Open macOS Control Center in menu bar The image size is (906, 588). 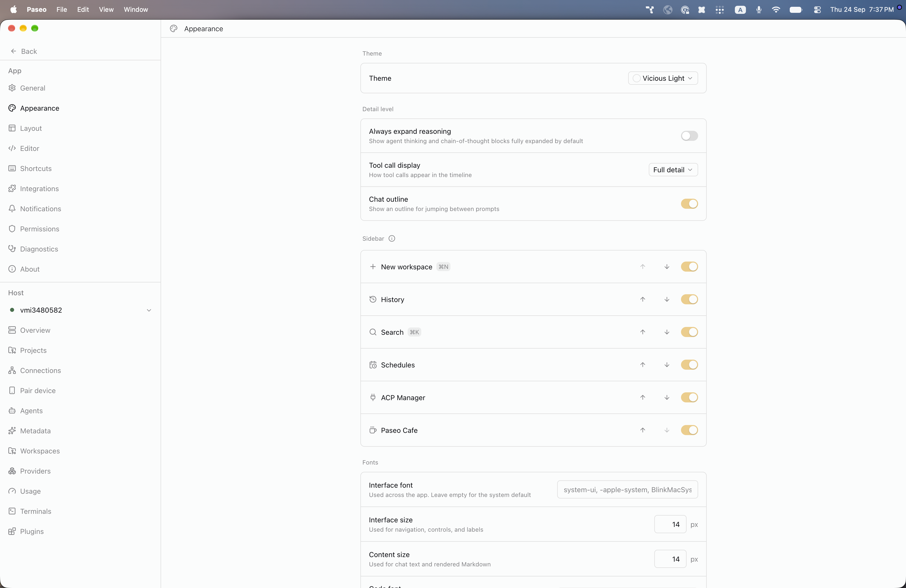(817, 10)
